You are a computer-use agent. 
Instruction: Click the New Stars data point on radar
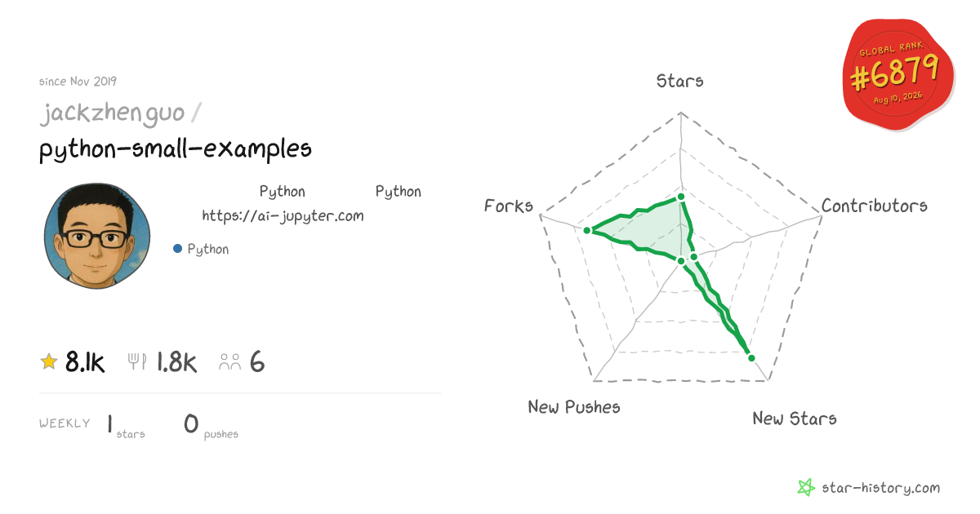(751, 357)
